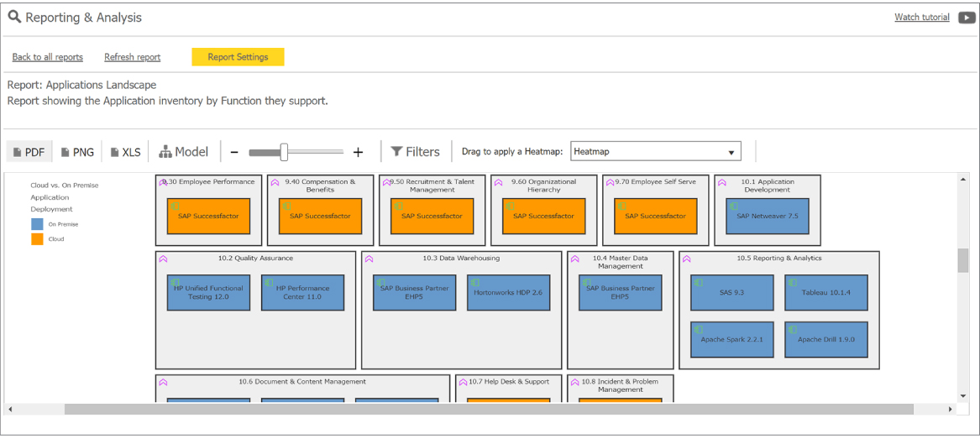
Task: Click the search magnifier icon beside Reporting & Analysis
Action: [14, 18]
